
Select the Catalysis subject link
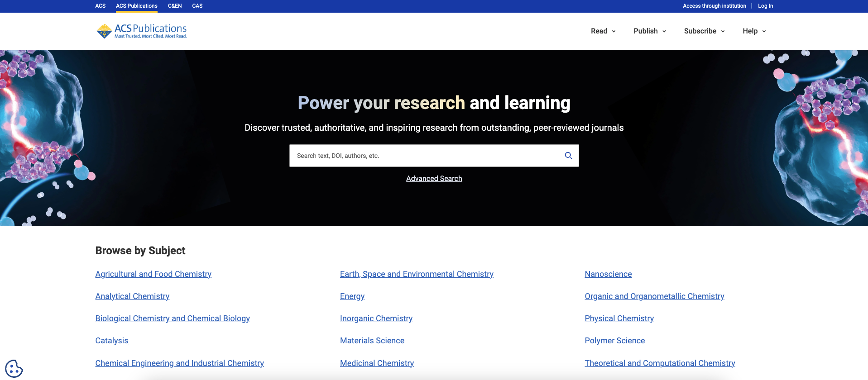pos(112,341)
